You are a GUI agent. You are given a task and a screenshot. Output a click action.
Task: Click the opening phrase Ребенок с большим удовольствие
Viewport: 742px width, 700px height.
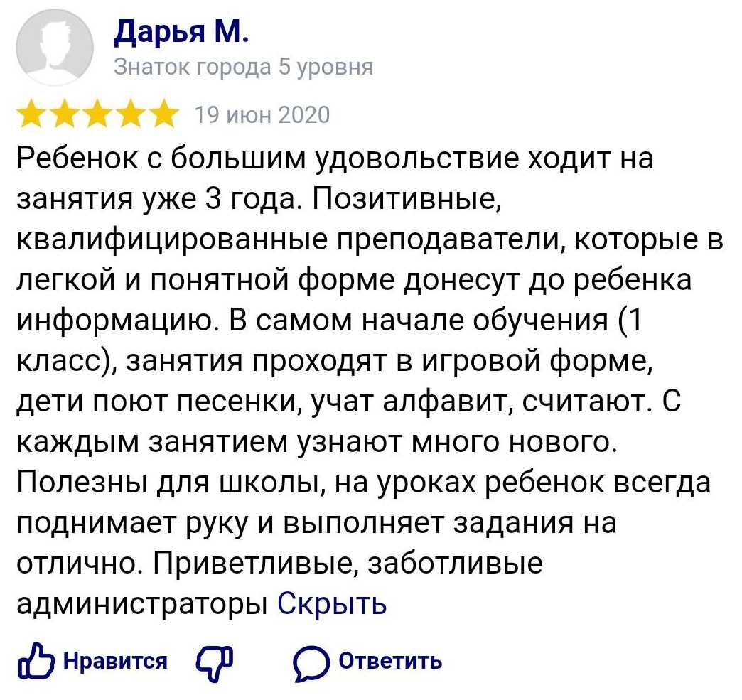pyautogui.click(x=268, y=158)
